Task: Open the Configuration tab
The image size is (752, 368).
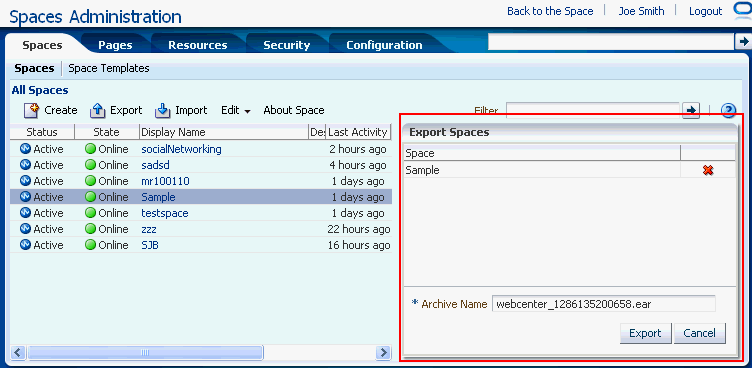Action: (x=384, y=45)
